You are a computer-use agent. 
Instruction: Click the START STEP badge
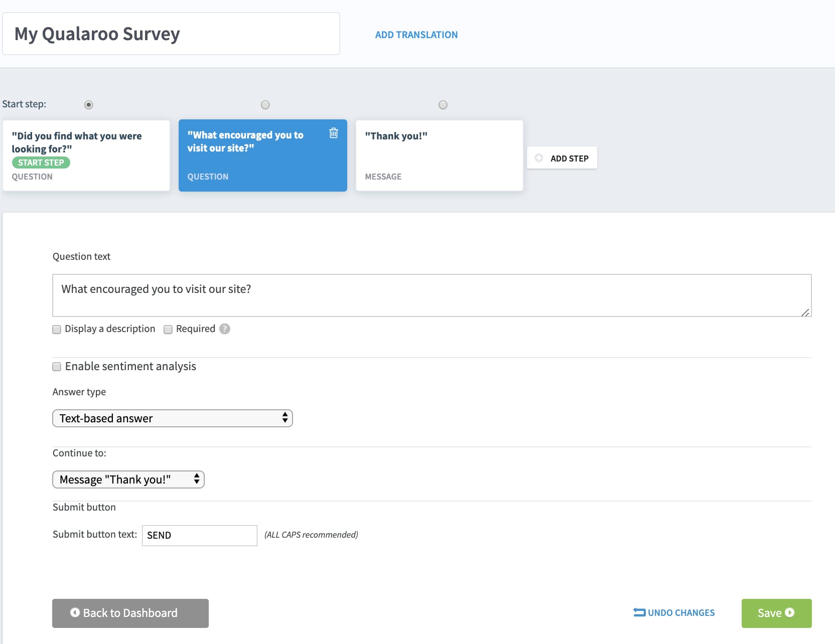41,163
